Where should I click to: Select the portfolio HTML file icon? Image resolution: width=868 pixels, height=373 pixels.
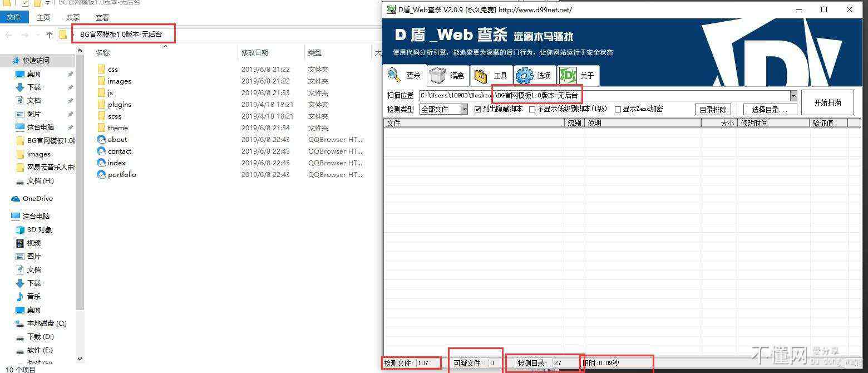[x=101, y=174]
